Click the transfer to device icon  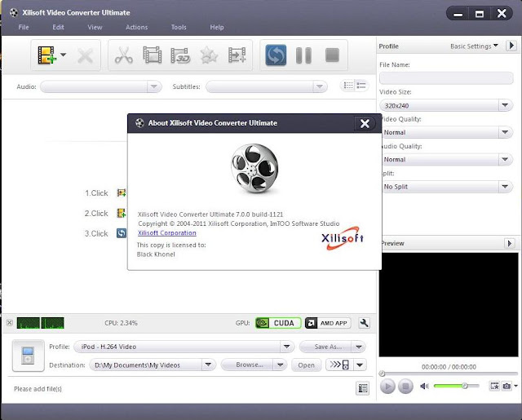(339, 365)
